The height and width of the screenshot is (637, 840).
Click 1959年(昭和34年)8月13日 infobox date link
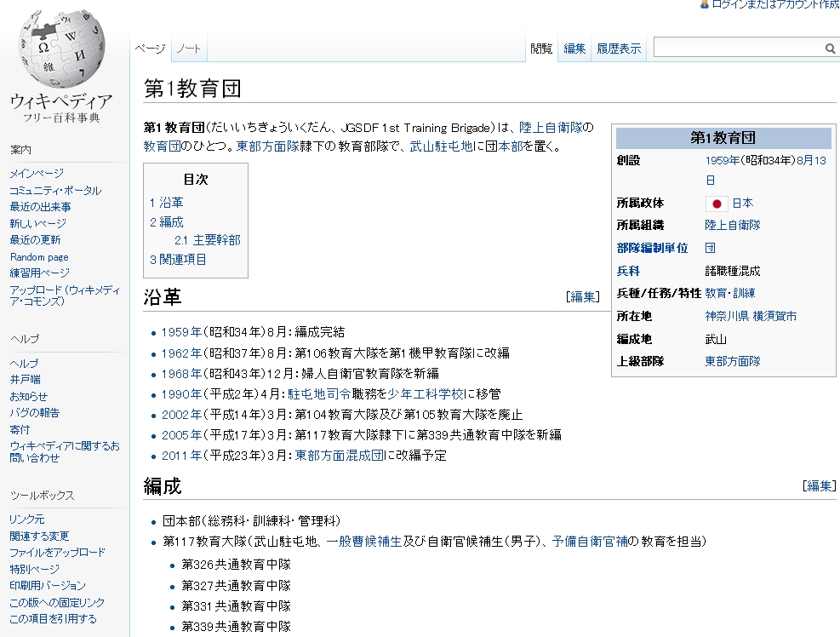[766, 170]
